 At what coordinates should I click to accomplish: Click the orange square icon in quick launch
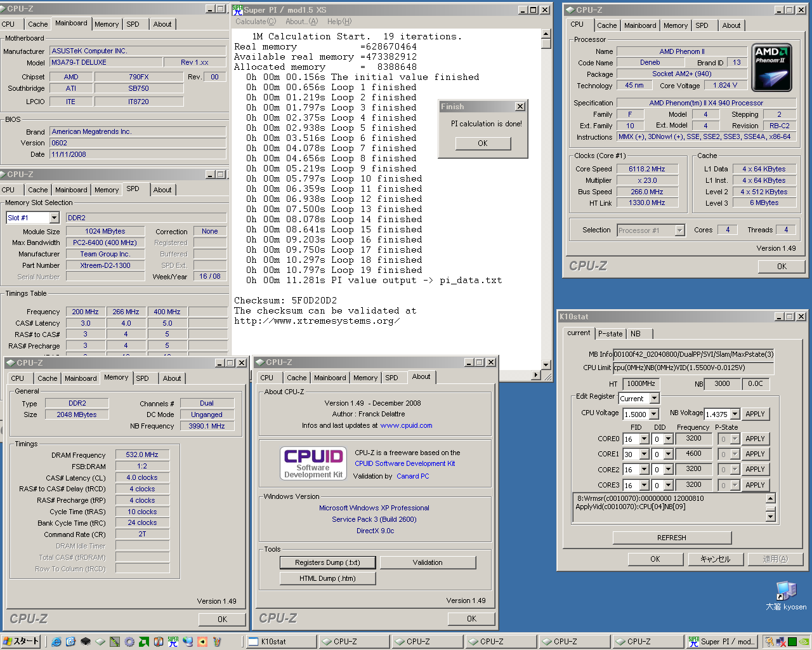202,642
